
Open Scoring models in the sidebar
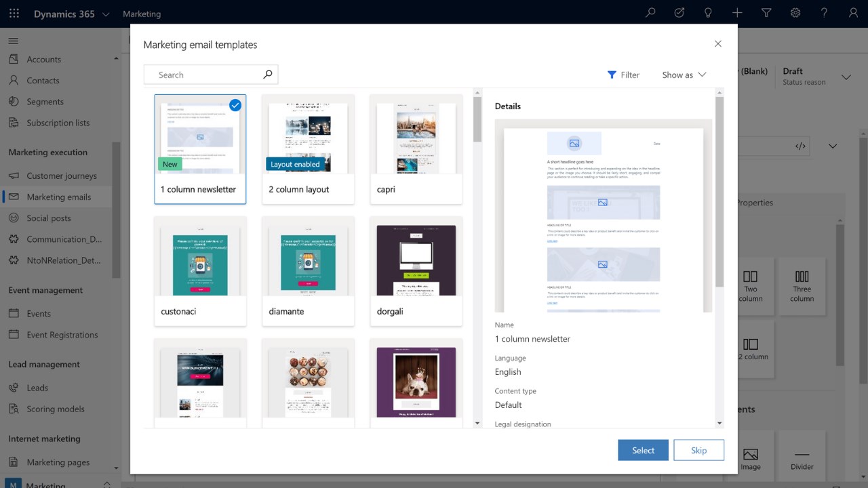56,409
